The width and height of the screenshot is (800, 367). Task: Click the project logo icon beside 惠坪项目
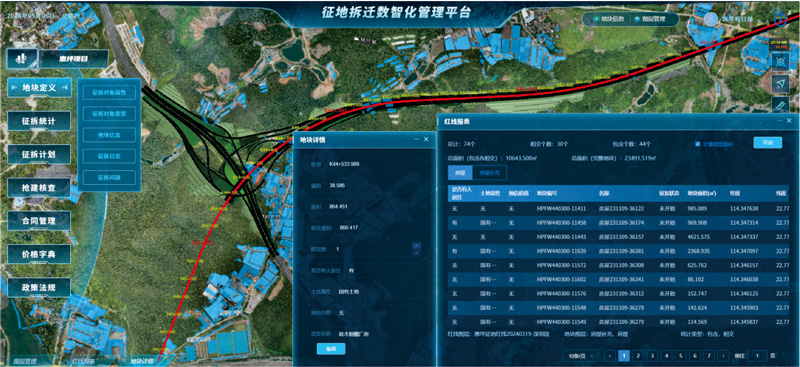(x=22, y=59)
